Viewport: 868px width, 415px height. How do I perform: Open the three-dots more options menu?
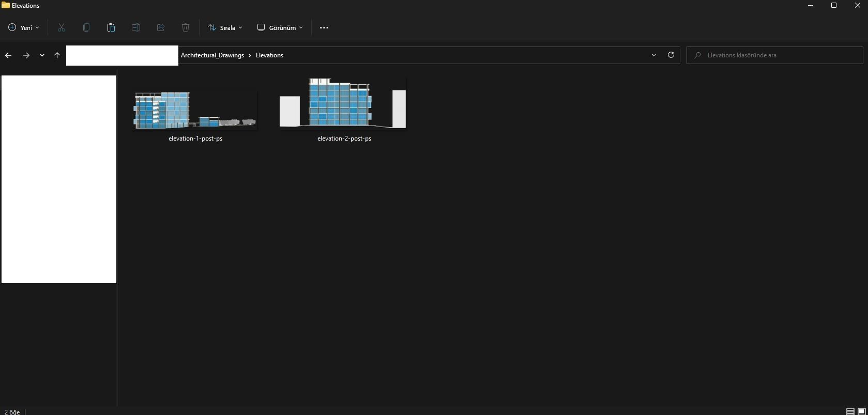(x=324, y=27)
